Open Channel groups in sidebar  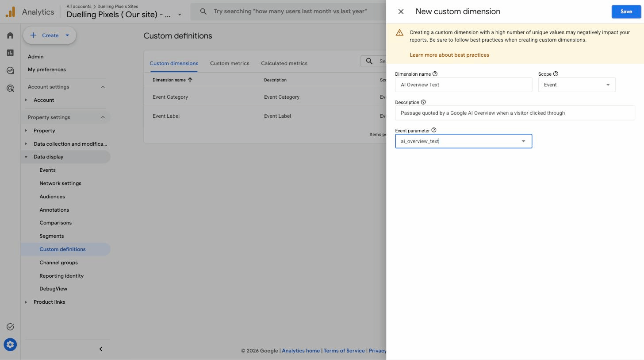coord(58,263)
